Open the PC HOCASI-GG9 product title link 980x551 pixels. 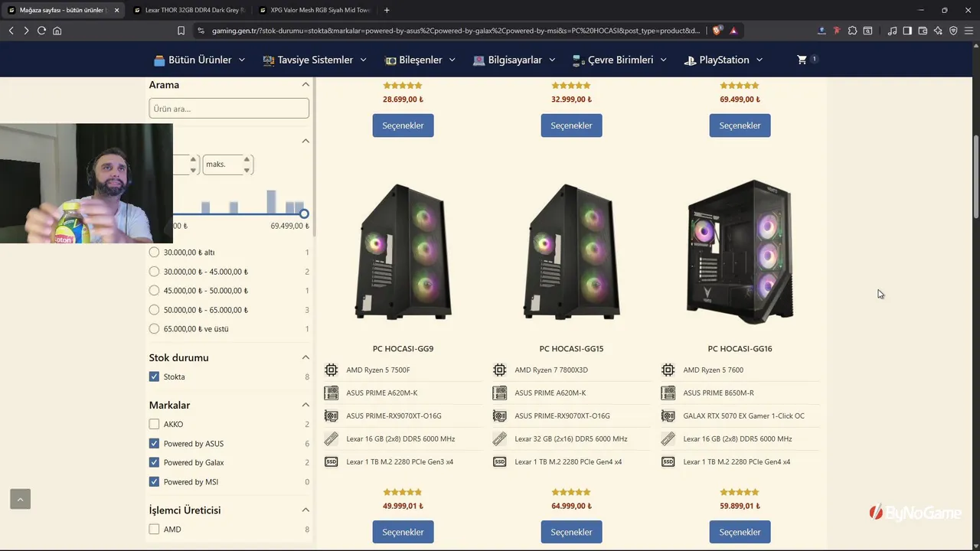tap(403, 348)
